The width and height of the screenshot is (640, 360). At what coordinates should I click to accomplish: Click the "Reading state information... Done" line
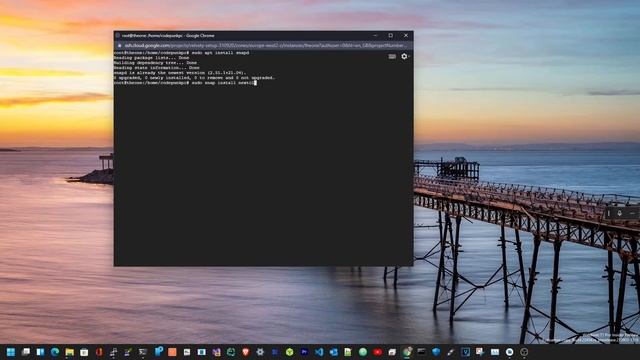(x=157, y=67)
